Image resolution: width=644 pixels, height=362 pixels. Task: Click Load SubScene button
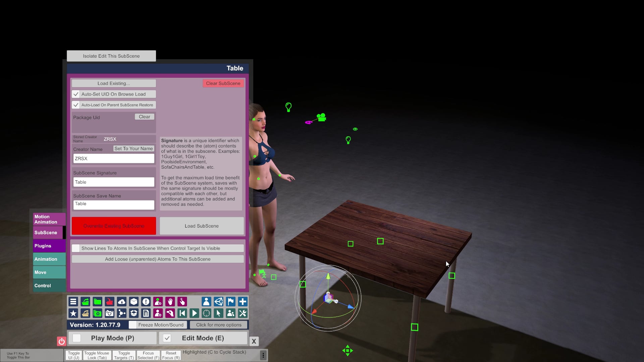point(202,226)
